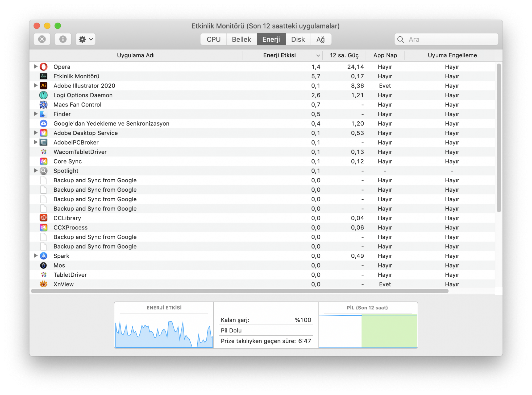Click the Core Sync icon
532x395 pixels.
pos(44,161)
